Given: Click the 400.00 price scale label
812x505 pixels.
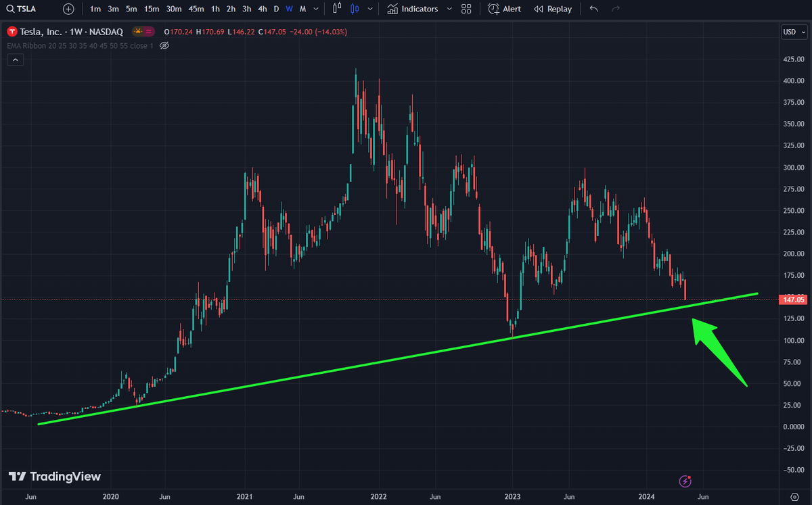Looking at the screenshot, I should point(793,80).
